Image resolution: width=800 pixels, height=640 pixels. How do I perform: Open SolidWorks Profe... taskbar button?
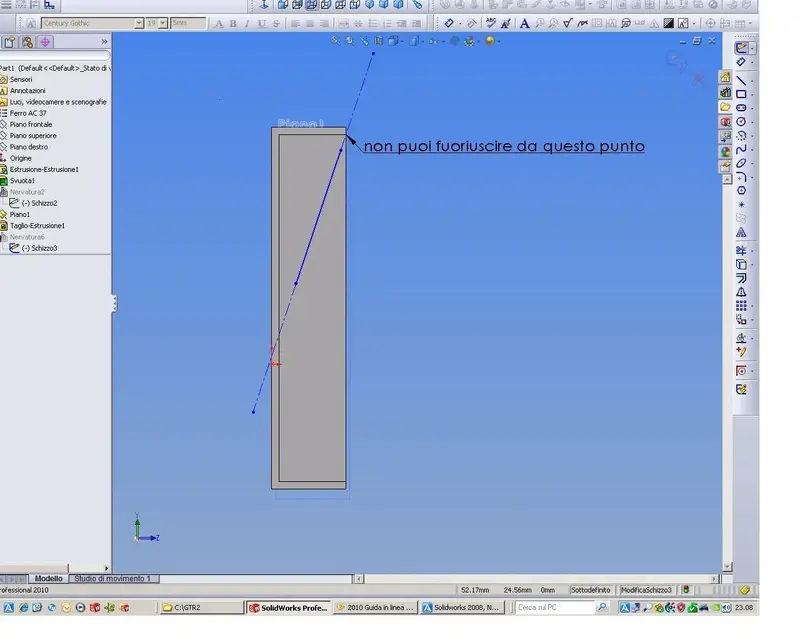(x=289, y=608)
